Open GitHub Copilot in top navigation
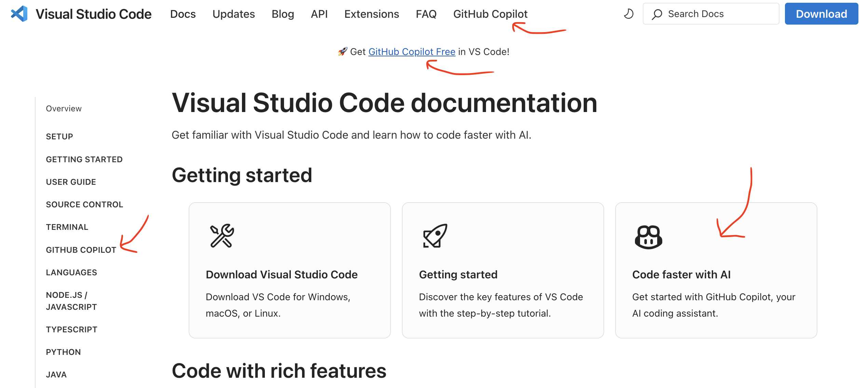 490,14
